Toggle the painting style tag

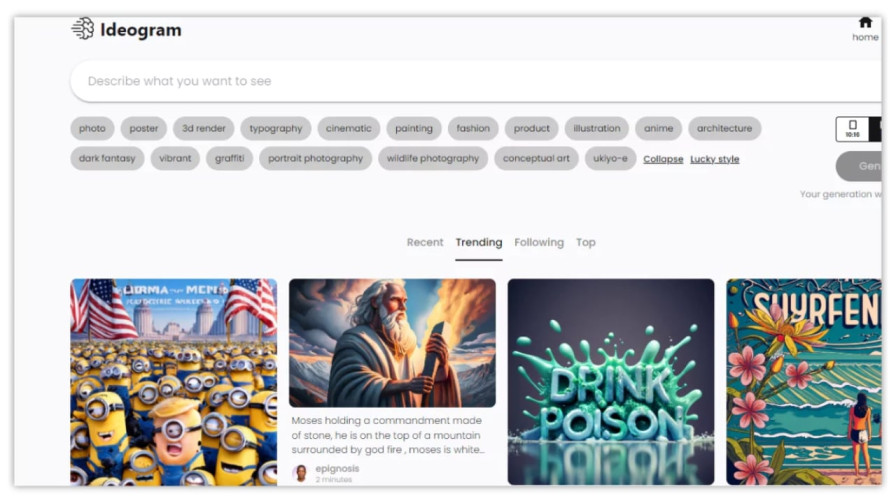click(x=414, y=129)
